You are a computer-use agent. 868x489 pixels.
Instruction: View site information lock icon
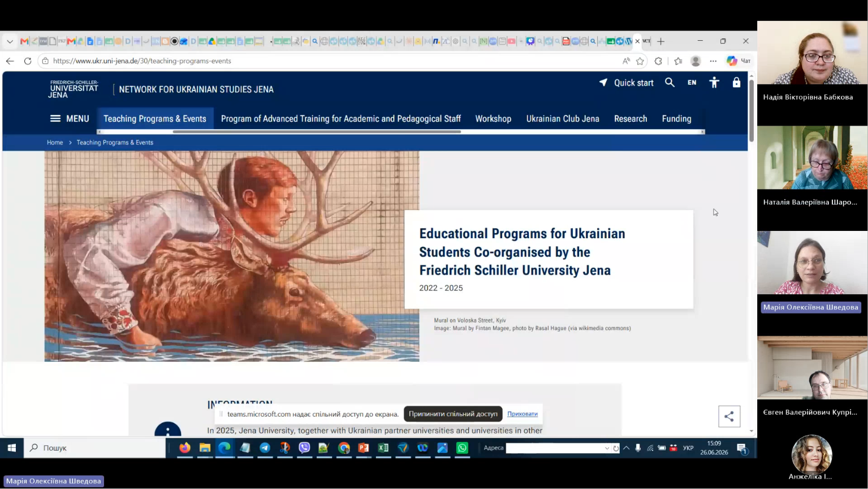coord(45,61)
